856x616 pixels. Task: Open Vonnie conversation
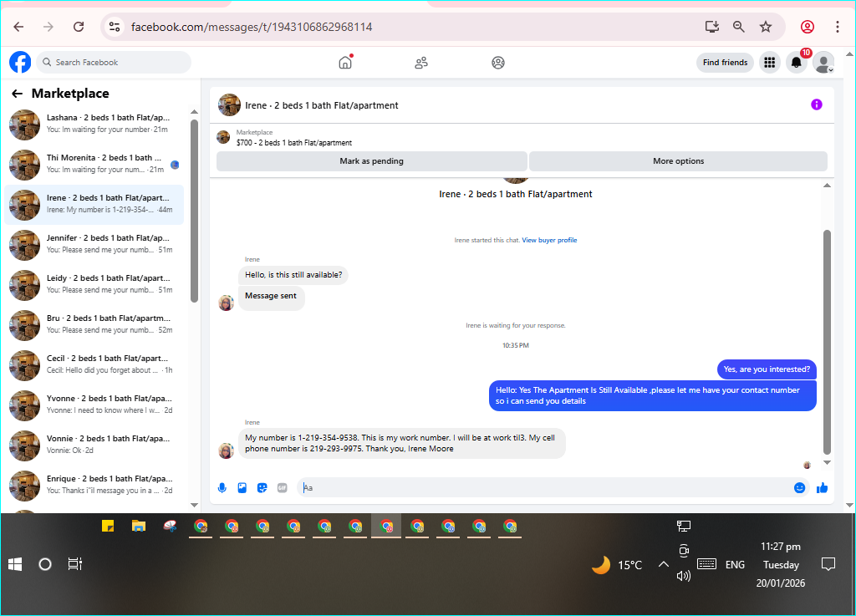coord(94,445)
